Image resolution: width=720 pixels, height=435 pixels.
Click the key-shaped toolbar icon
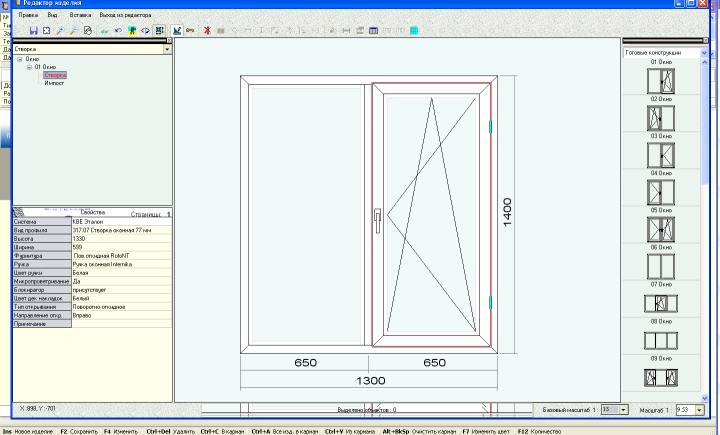tap(190, 31)
